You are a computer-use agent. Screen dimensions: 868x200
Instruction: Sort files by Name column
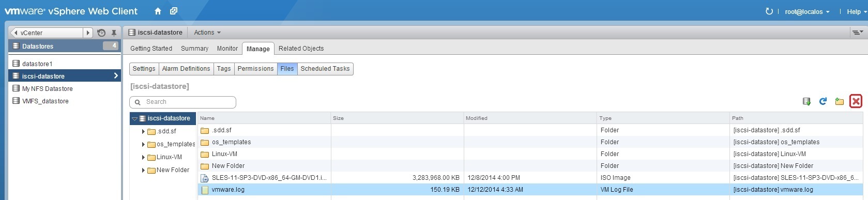pyautogui.click(x=264, y=118)
